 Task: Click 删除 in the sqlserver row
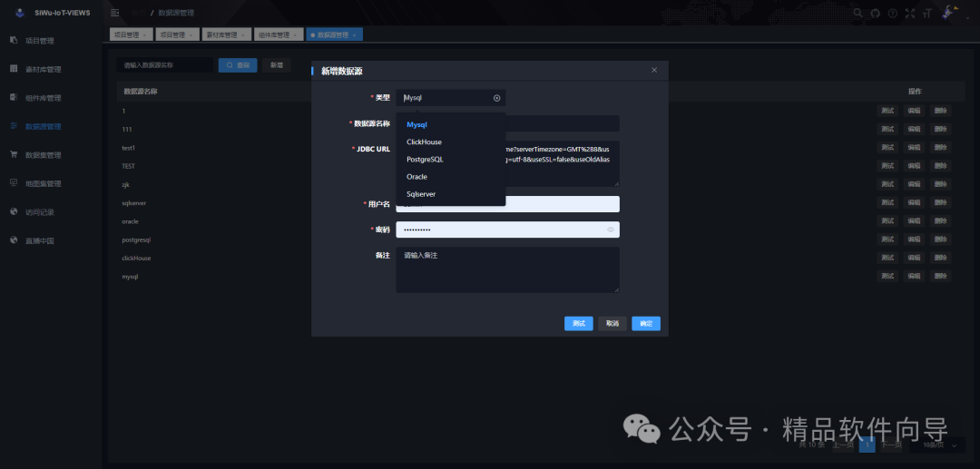[941, 203]
